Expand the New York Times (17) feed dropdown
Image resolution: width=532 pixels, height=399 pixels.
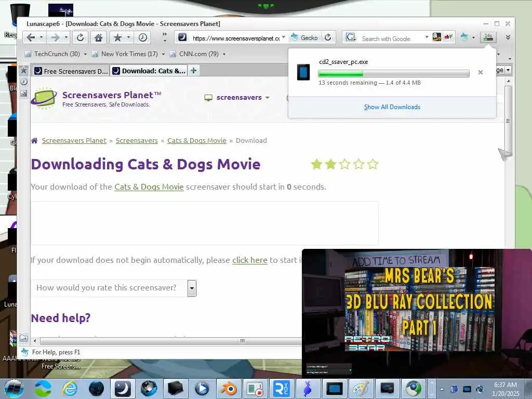pos(163,54)
